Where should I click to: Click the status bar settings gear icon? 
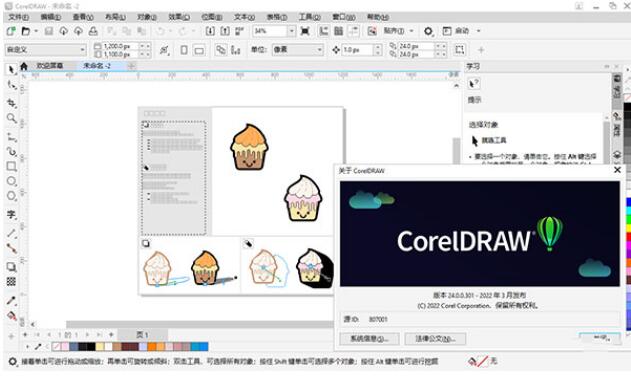[x=12, y=362]
